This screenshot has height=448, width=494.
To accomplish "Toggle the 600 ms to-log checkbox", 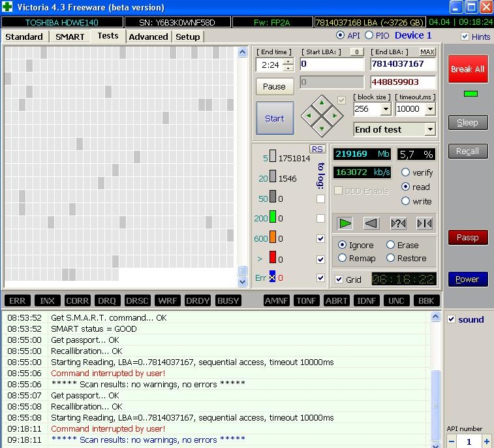I will (320, 238).
